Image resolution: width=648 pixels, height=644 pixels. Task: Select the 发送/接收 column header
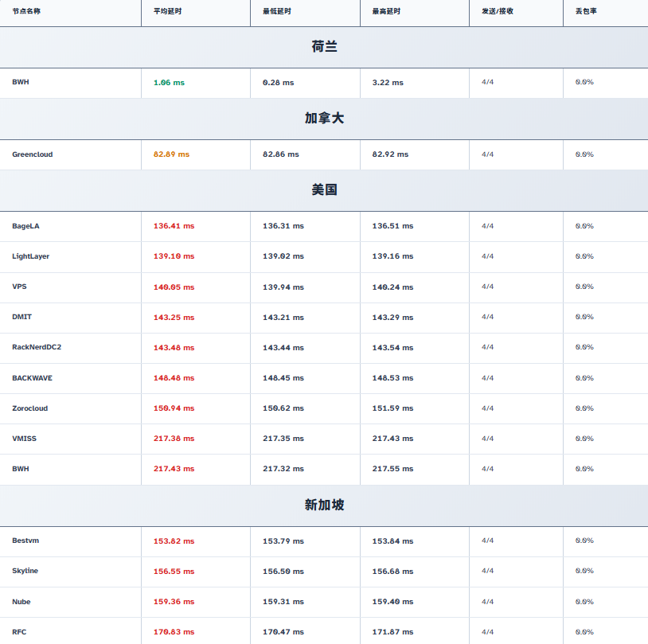pos(498,11)
